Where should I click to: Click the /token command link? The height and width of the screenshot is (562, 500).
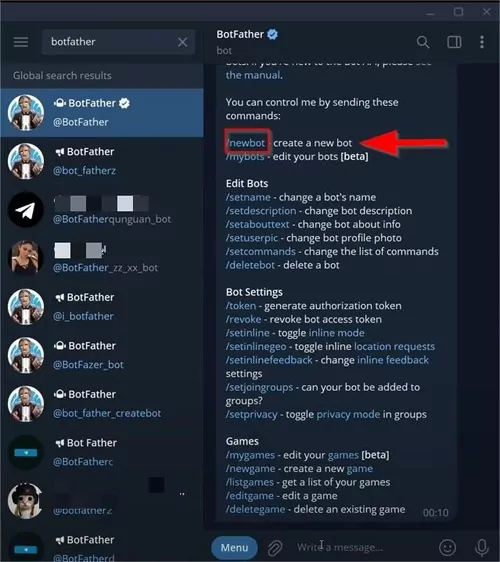click(241, 306)
